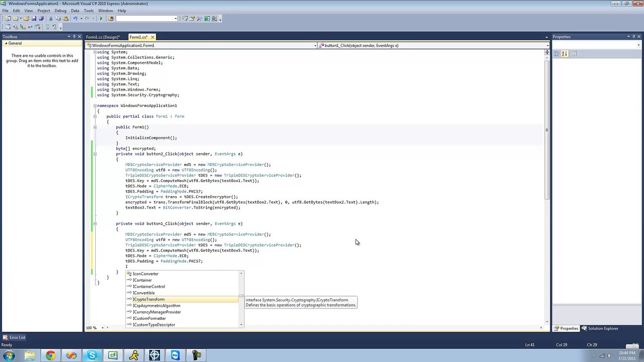Click the Open File folder icon
644x362 pixels.
pyautogui.click(x=27, y=19)
